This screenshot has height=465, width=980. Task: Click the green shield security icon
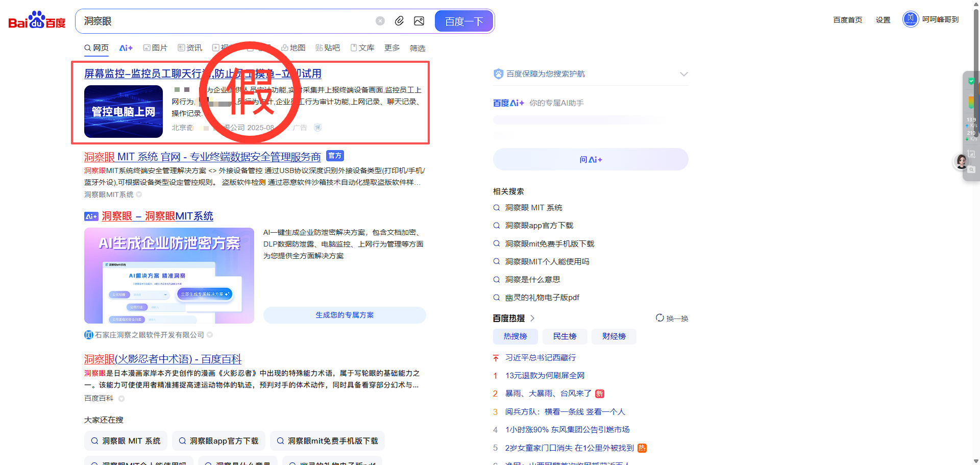[971, 81]
